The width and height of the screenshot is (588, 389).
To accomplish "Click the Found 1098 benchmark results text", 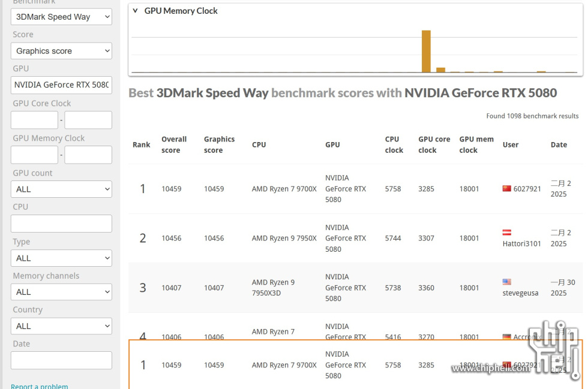I will click(533, 116).
